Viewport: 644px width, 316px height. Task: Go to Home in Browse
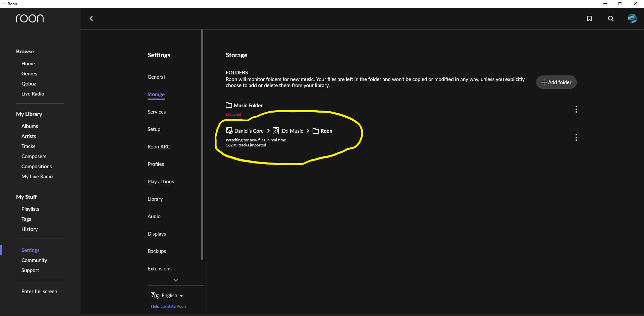coord(28,64)
